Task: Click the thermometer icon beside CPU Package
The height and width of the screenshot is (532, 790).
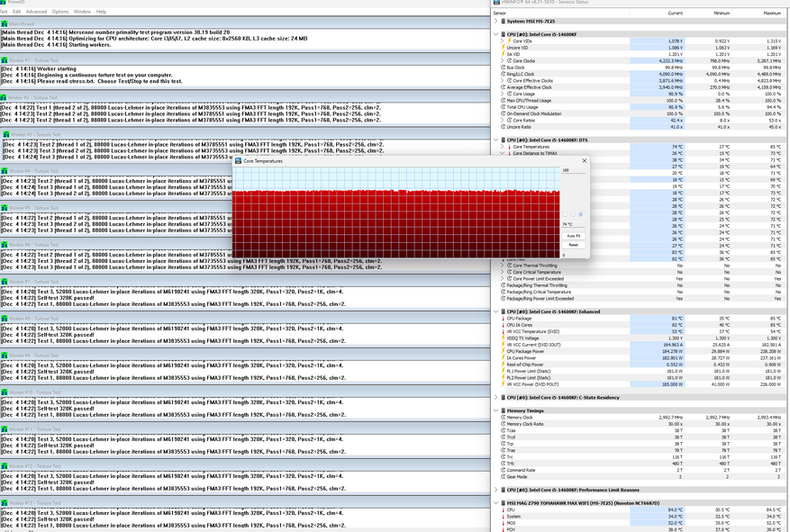Action: click(503, 318)
